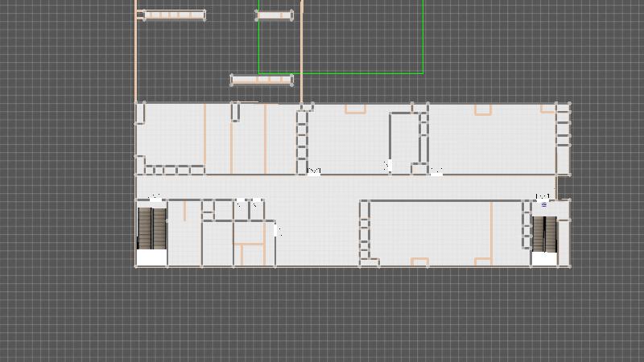The height and width of the screenshot is (362, 644).
Task: Click the white landing below the left escalator
Action: click(x=151, y=258)
